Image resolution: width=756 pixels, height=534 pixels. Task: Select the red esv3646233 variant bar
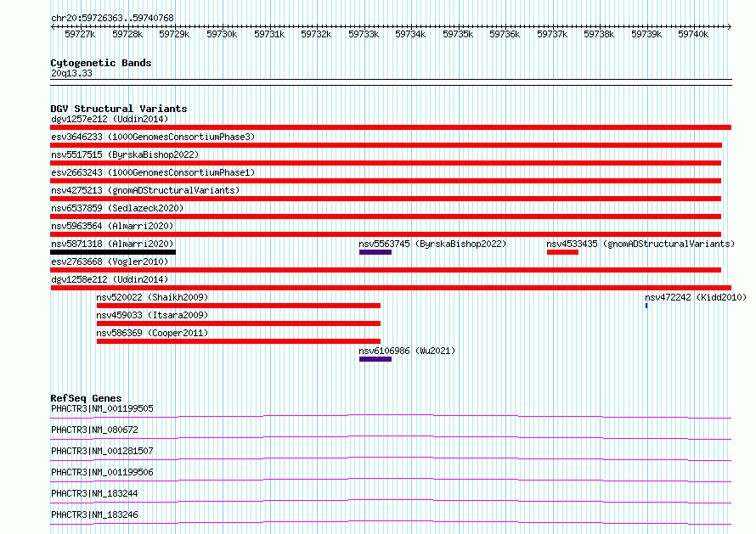[x=386, y=145]
